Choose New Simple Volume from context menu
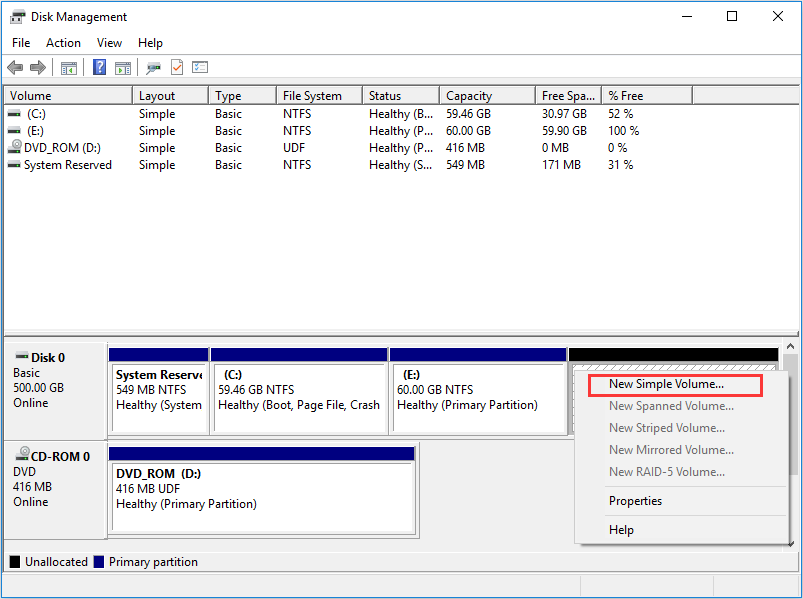This screenshot has height=599, width=803. pyautogui.click(x=666, y=384)
